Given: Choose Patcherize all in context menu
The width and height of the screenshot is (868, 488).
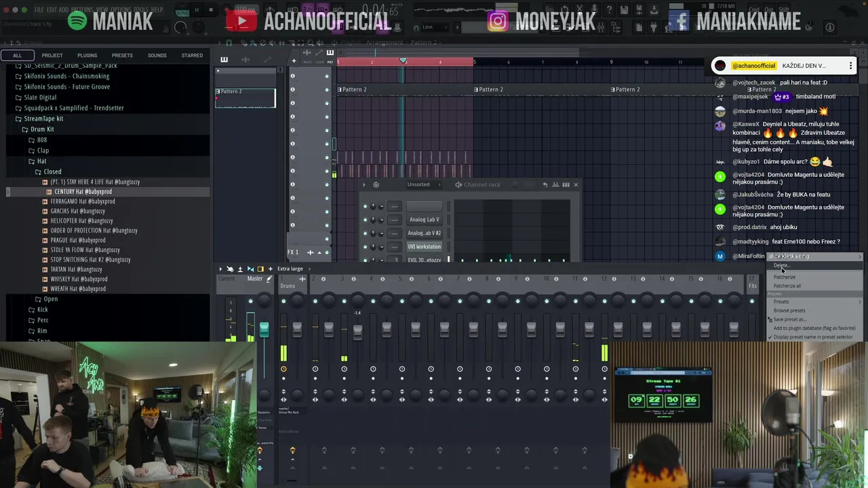Looking at the screenshot, I should pyautogui.click(x=814, y=285).
